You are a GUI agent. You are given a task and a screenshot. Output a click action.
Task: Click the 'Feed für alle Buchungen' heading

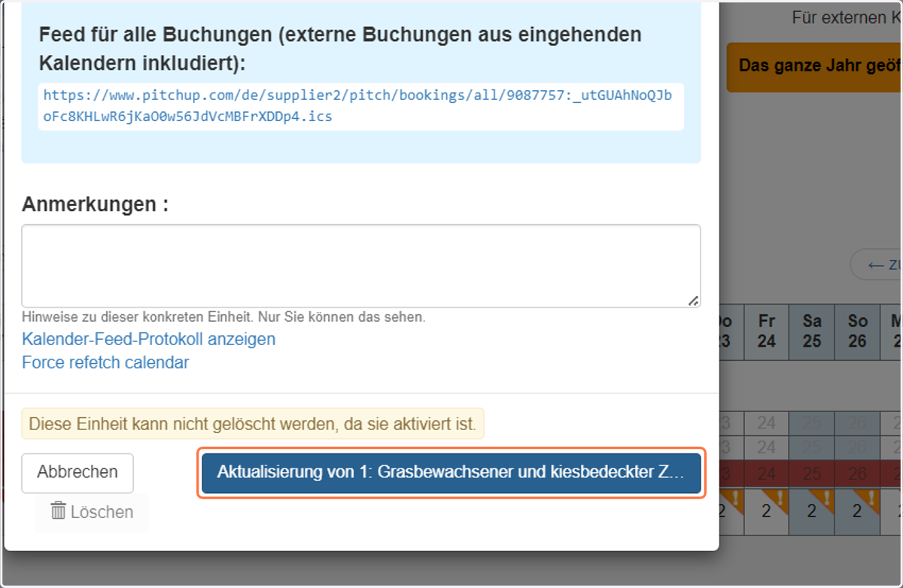(340, 49)
